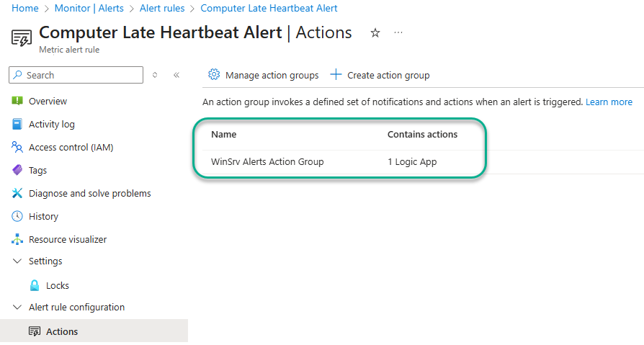Open Diagnose and solve problems
Viewport: 644px width, 345px height.
tap(90, 193)
